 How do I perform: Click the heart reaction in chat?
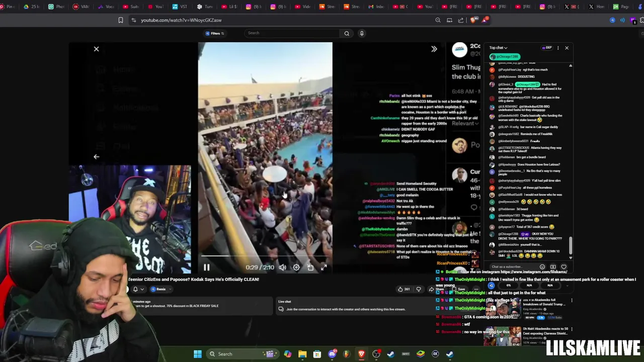(563, 266)
